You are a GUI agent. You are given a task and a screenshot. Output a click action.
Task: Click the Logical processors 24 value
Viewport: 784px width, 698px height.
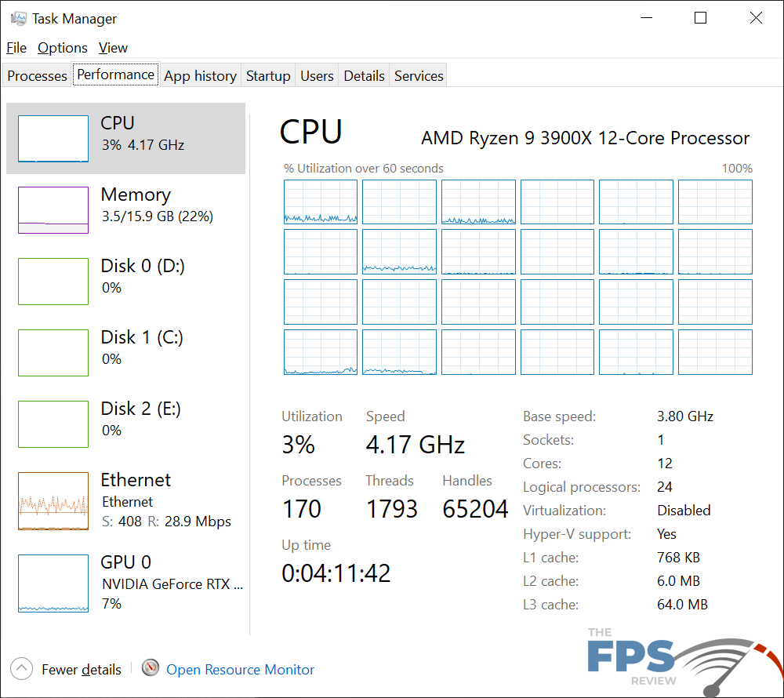pos(665,487)
